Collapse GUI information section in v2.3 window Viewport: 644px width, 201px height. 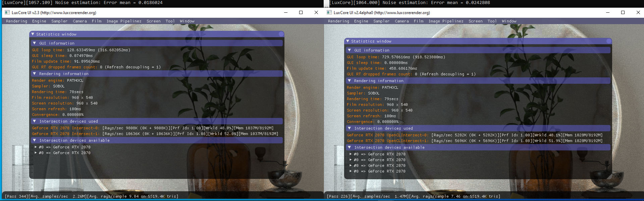click(x=35, y=43)
